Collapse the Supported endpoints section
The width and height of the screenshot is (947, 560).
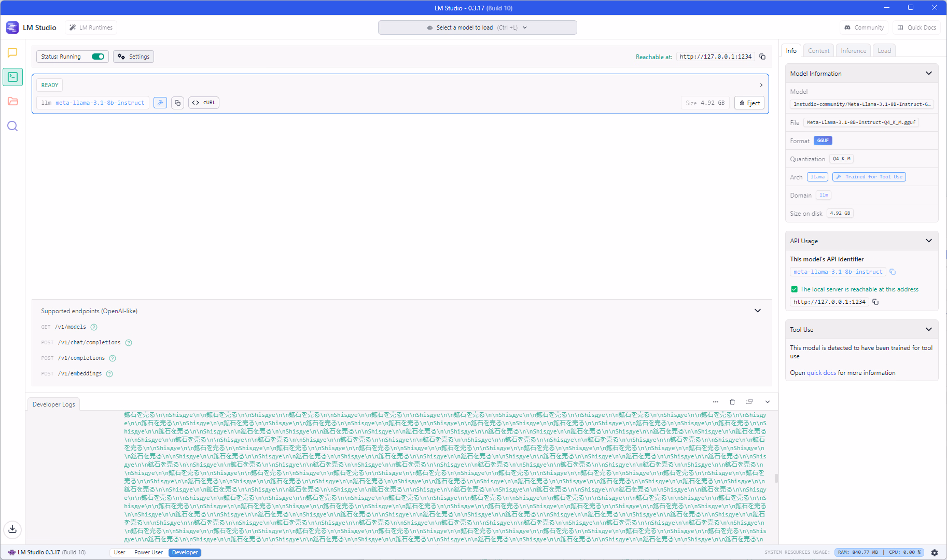click(x=758, y=311)
